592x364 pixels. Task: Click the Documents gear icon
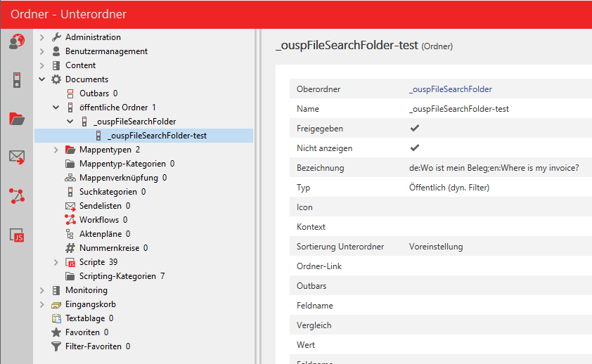pos(56,79)
